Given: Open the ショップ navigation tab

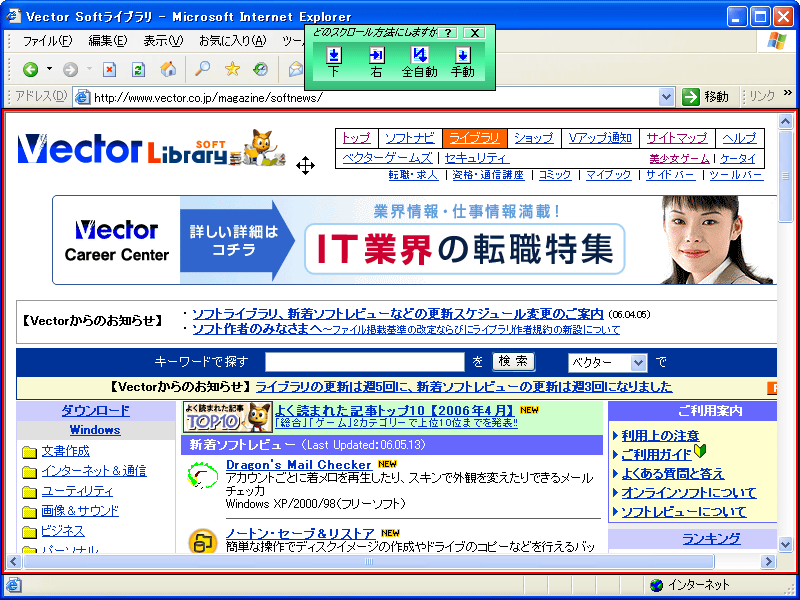Looking at the screenshot, I should [x=534, y=138].
